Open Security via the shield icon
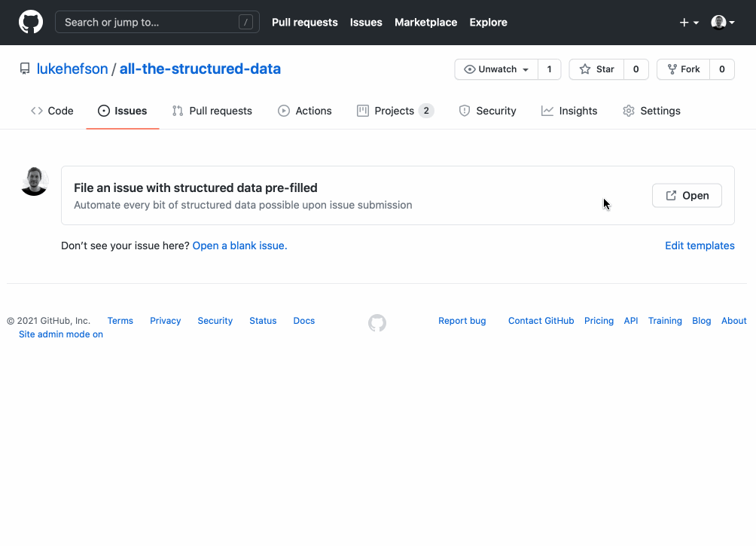 tap(464, 111)
